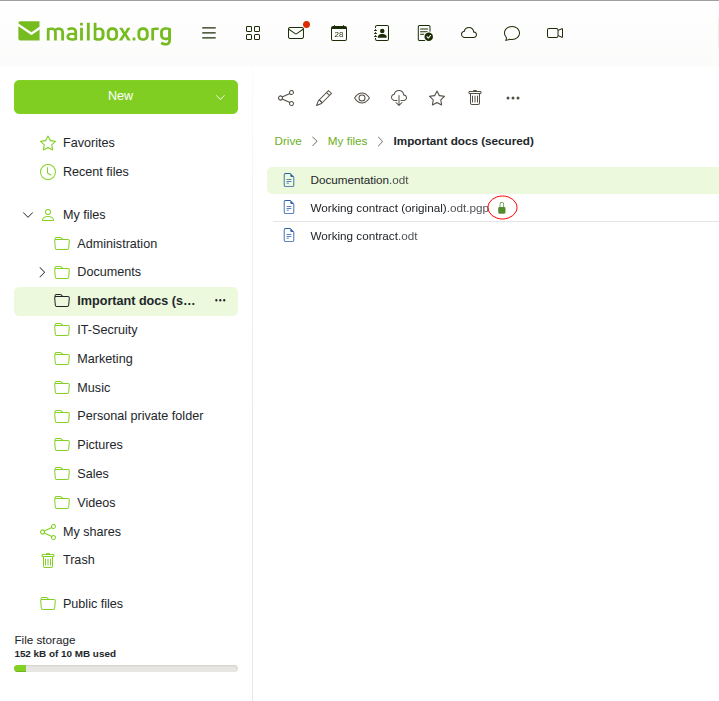Open the Documents folder

click(109, 272)
